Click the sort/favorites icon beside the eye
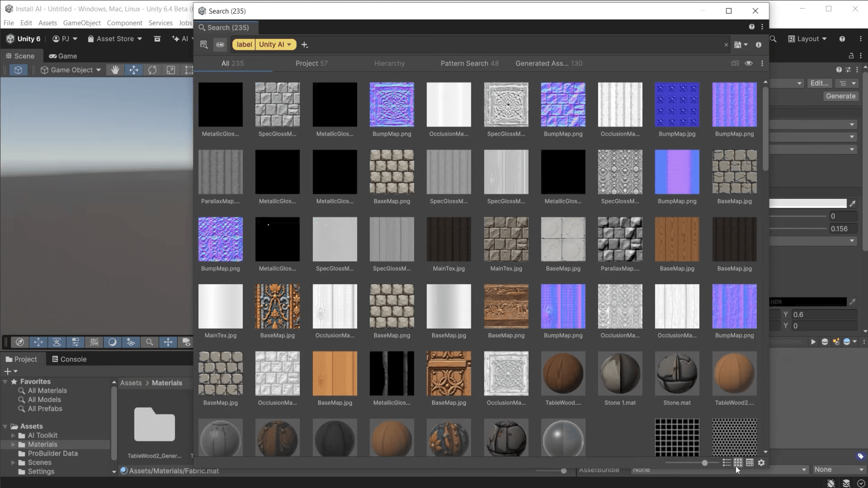 point(735,63)
